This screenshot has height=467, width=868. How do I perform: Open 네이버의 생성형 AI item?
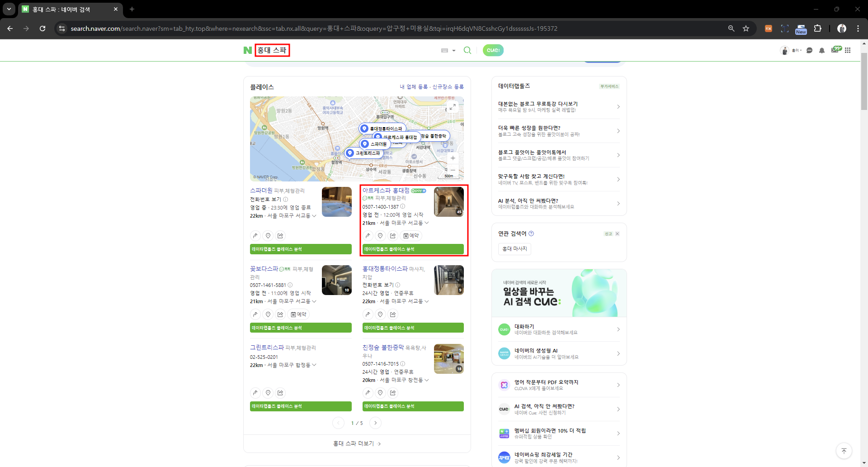pyautogui.click(x=559, y=353)
